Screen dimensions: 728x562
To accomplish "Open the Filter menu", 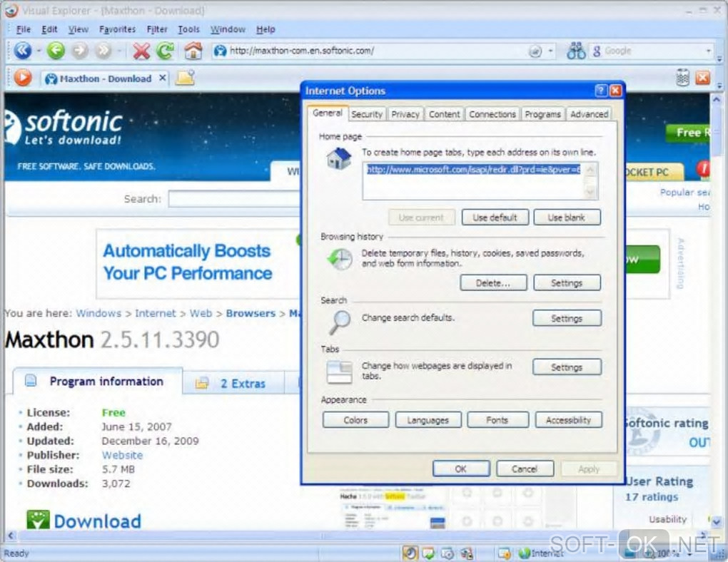I will pyautogui.click(x=157, y=29).
